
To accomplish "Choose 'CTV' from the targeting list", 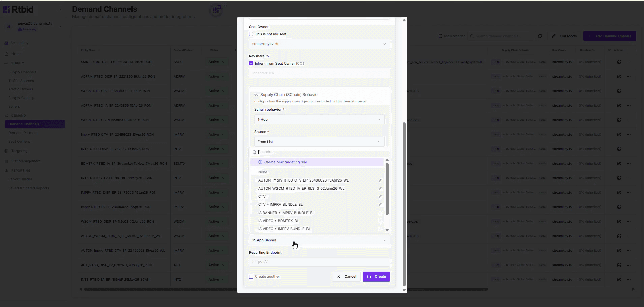I will pyautogui.click(x=262, y=196).
